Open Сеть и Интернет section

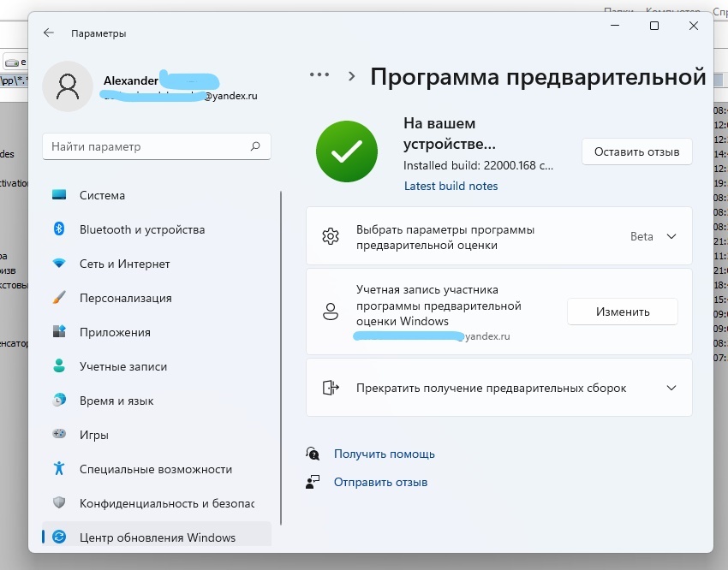(157, 264)
